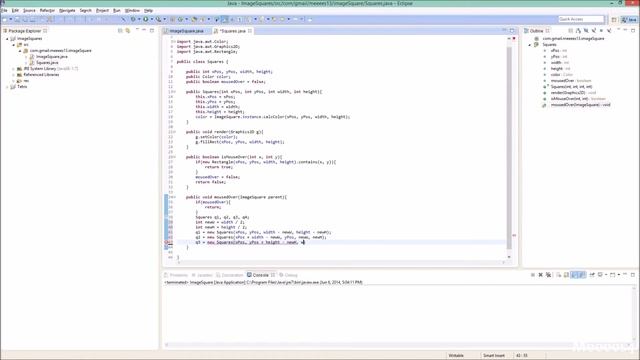
Task: Toggle Hide Non-Public Members in Outline toolbar
Action: tap(601, 31)
